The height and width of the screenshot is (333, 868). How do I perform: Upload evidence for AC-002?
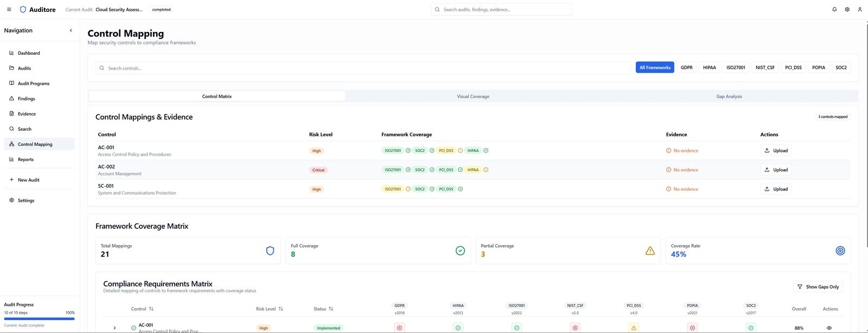tap(776, 170)
